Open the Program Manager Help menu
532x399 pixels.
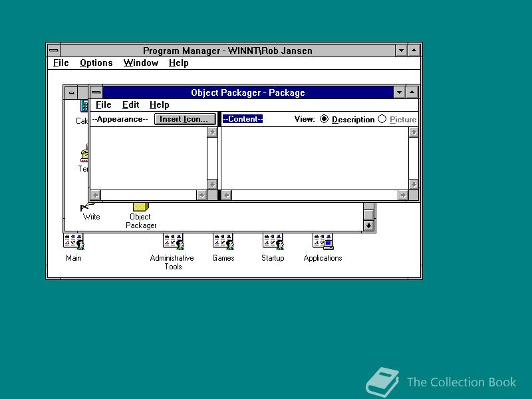(178, 63)
